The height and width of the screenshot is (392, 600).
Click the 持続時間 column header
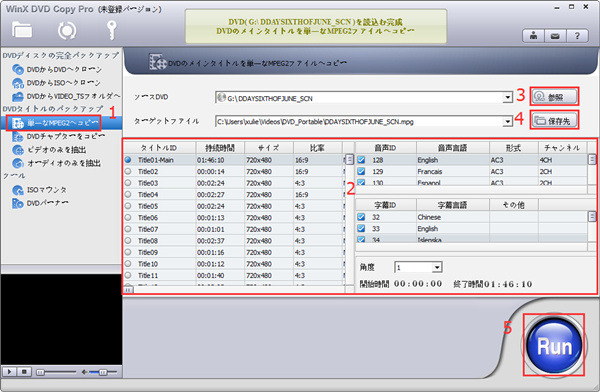220,148
